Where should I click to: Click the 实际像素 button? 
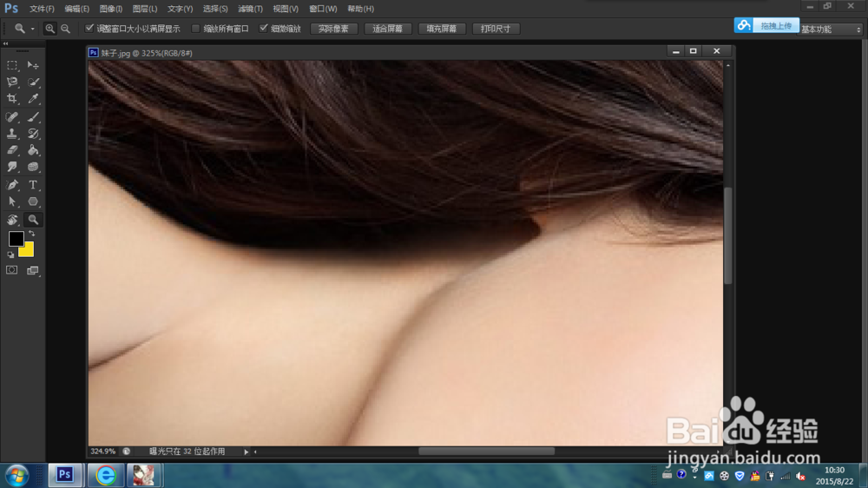pyautogui.click(x=334, y=29)
